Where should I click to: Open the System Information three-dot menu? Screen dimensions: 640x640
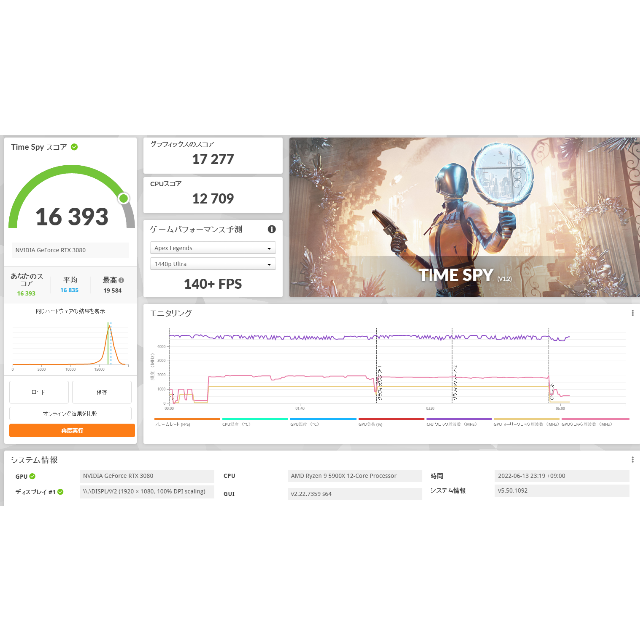(x=632, y=460)
